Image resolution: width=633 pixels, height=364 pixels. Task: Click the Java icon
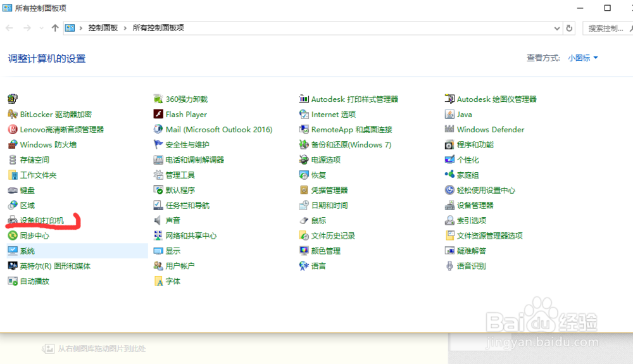tap(449, 114)
